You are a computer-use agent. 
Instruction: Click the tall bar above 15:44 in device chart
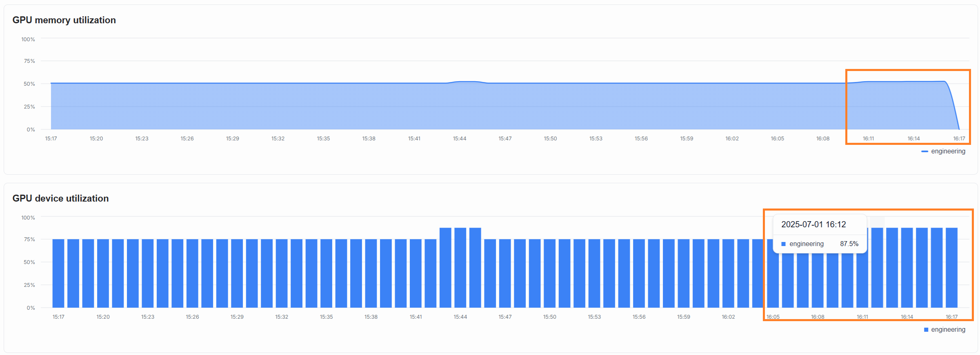pyautogui.click(x=460, y=268)
